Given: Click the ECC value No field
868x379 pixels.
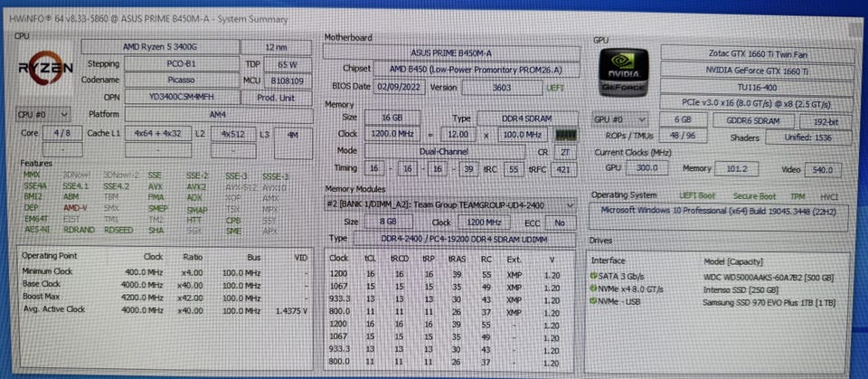Looking at the screenshot, I should coord(560,223).
